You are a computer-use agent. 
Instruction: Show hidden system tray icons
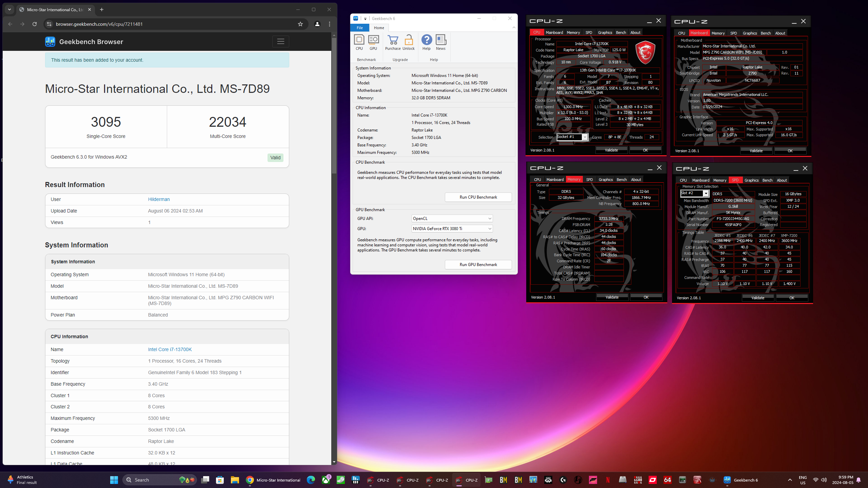[x=790, y=480]
